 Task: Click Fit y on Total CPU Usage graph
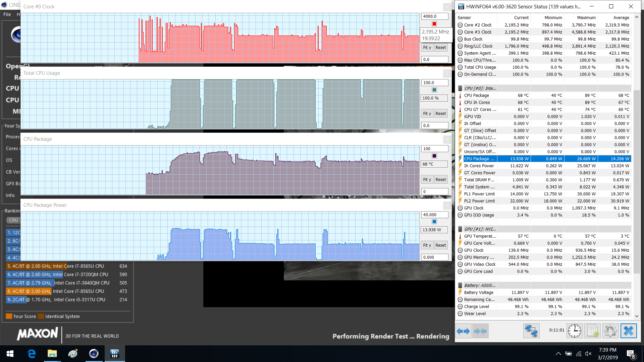(427, 114)
